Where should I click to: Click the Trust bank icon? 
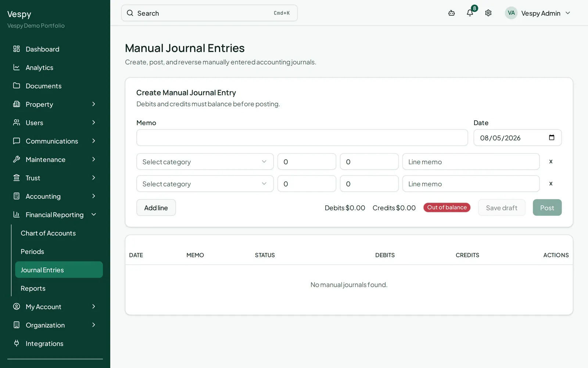(17, 178)
